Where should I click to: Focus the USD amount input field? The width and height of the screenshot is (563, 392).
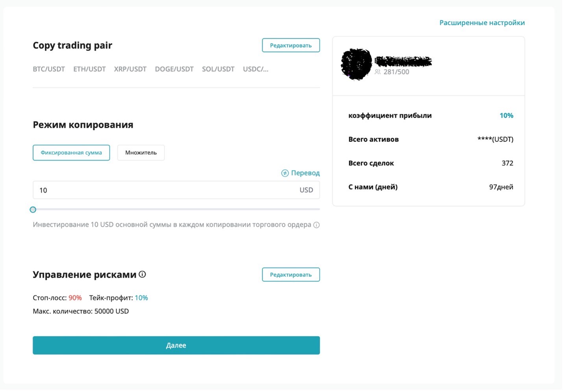[x=165, y=190]
